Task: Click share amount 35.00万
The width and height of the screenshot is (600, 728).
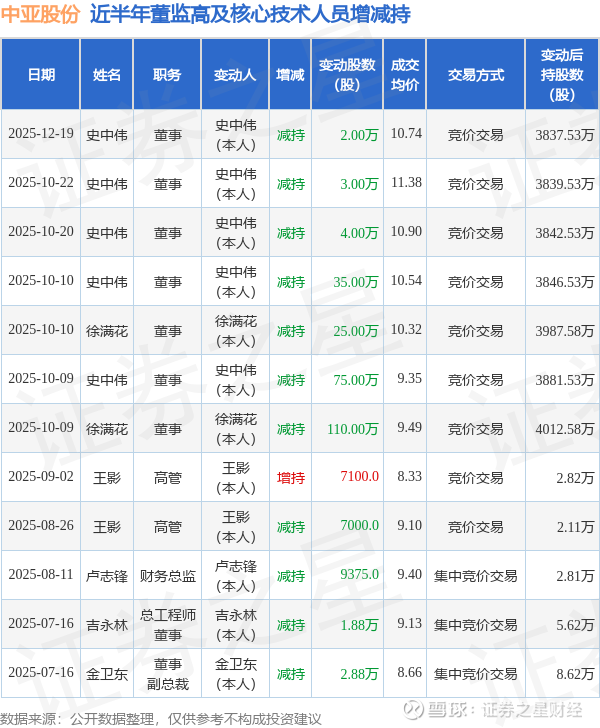Action: point(356,282)
